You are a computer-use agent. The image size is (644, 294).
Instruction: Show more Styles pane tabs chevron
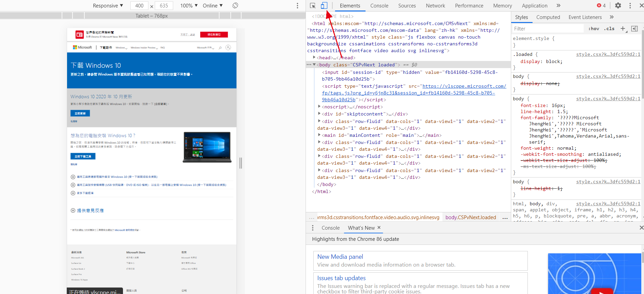click(x=611, y=17)
